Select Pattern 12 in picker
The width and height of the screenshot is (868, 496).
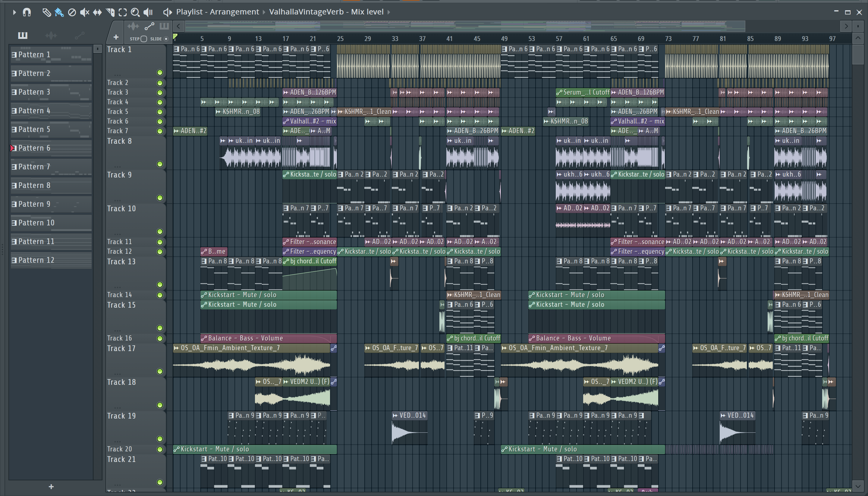51,260
